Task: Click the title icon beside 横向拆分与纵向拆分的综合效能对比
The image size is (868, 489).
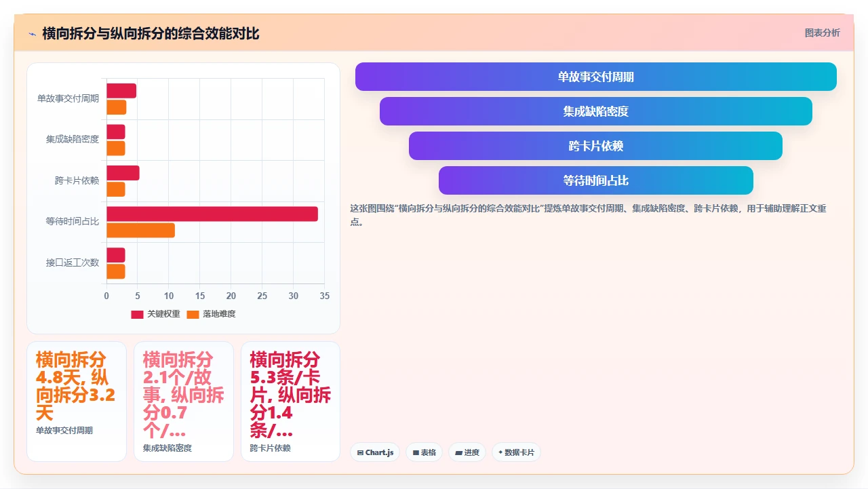Action: coord(32,34)
